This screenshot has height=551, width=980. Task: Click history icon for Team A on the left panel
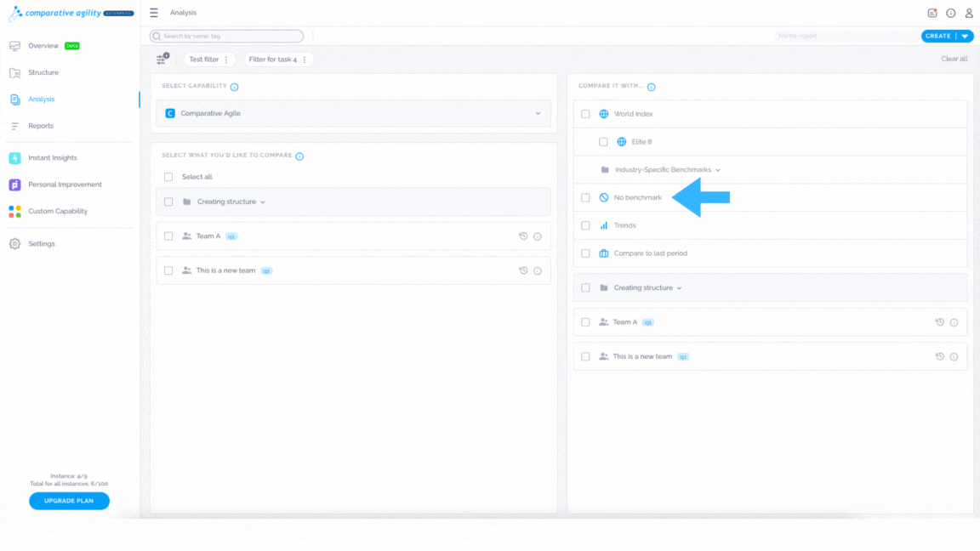coord(523,236)
